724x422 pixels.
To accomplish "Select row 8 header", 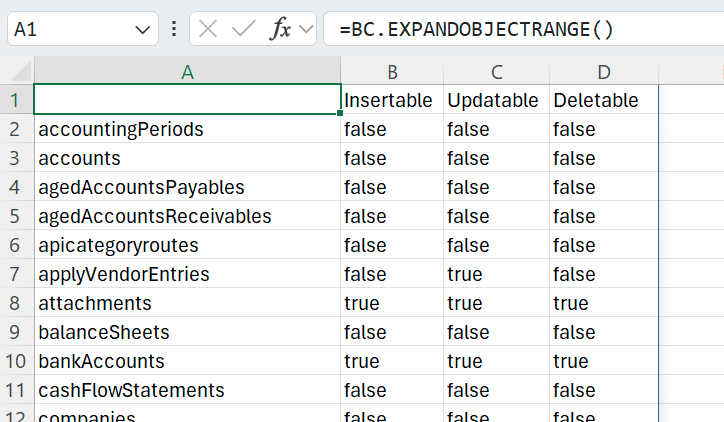I will [15, 303].
